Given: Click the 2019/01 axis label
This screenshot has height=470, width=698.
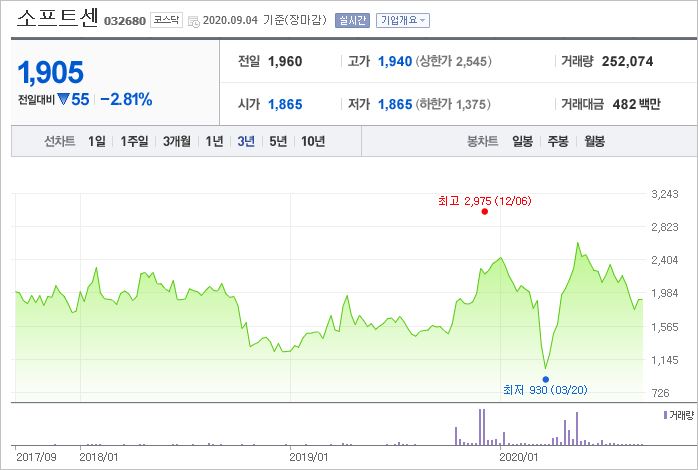Looking at the screenshot, I should [308, 457].
